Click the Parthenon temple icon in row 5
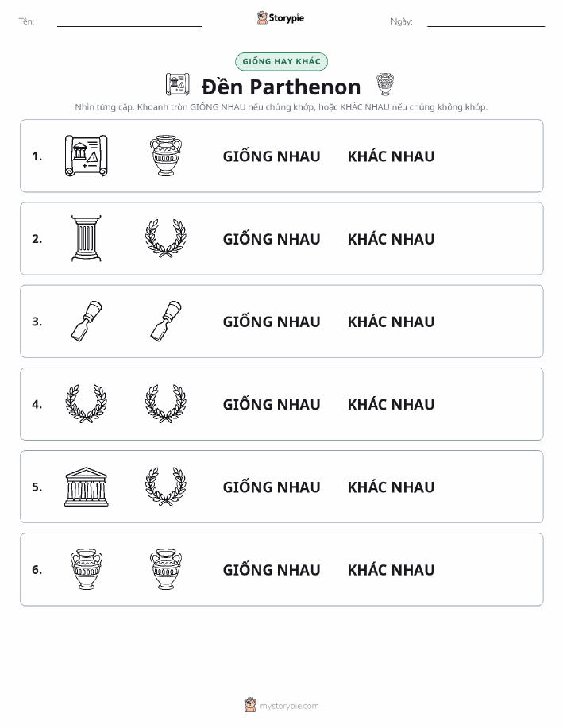 pos(87,487)
